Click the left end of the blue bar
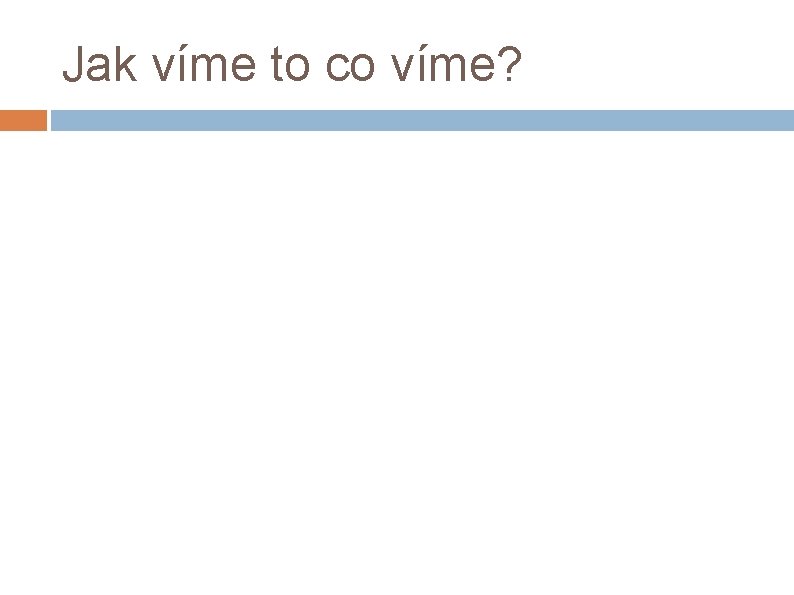Image resolution: width=794 pixels, height=595 pixels. (x=57, y=121)
